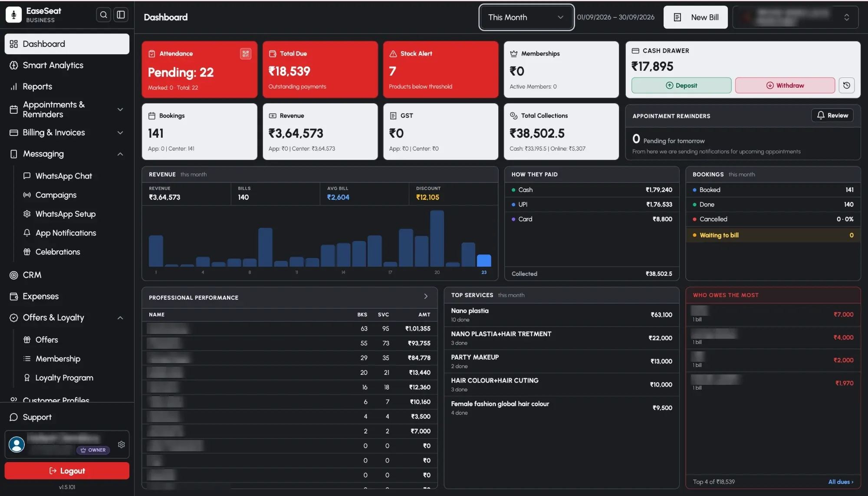
Task: Open the blurred account switcher dropdown
Action: click(796, 17)
